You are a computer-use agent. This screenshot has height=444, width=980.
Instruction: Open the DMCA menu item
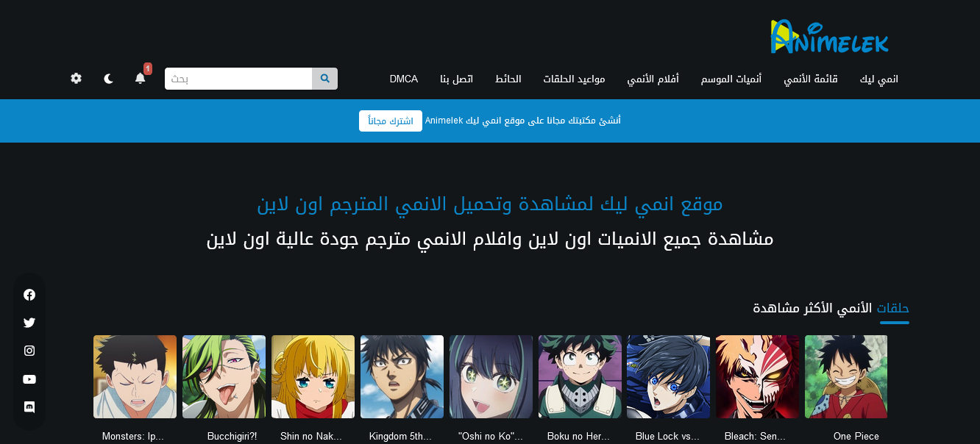(x=404, y=79)
